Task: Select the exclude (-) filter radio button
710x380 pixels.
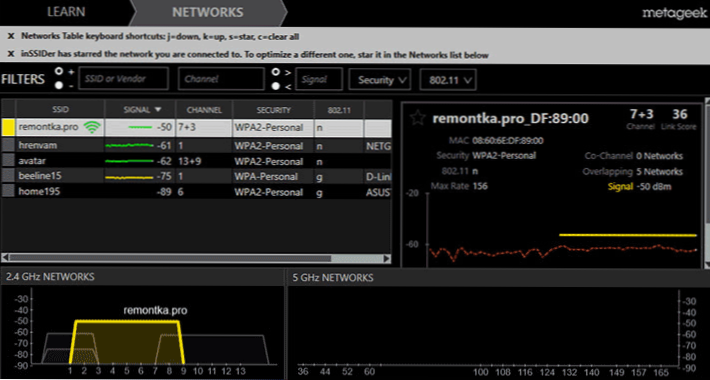Action: (x=59, y=85)
